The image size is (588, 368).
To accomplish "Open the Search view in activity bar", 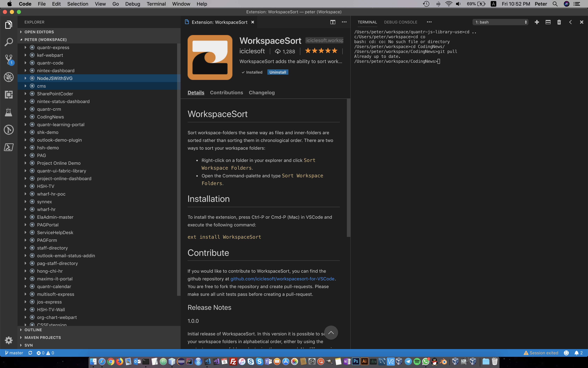I will [9, 42].
